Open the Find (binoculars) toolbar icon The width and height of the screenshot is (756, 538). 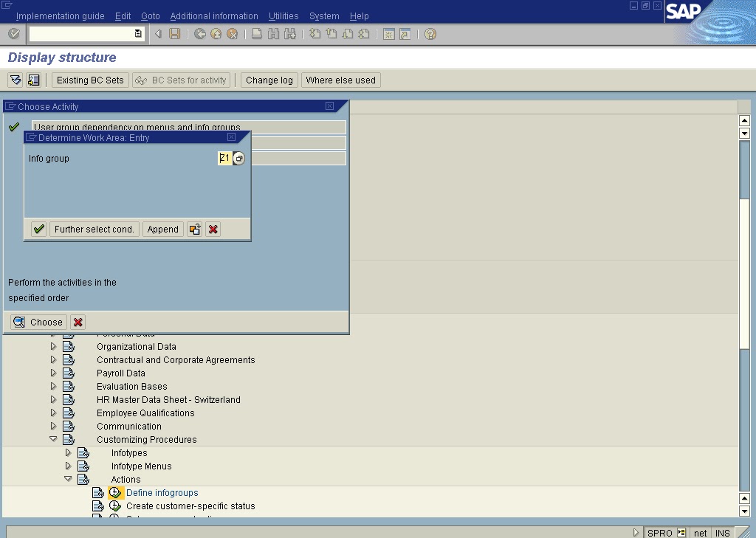273,34
